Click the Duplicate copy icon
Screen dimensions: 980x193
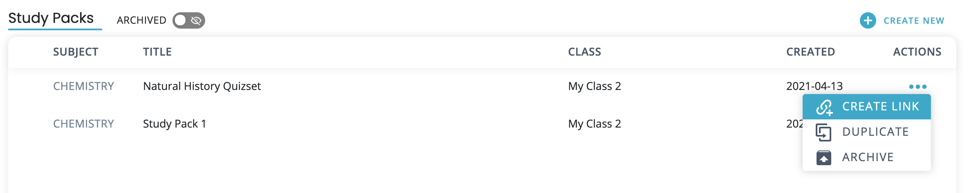pos(823,132)
